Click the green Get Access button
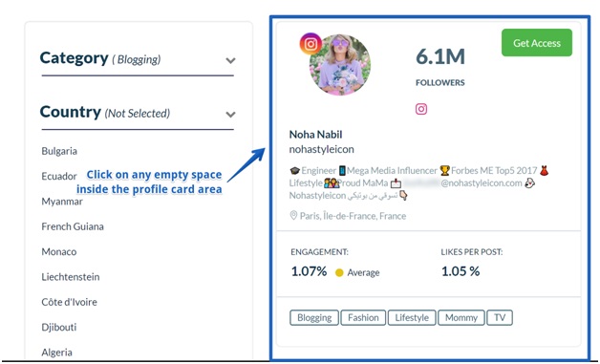The image size is (600, 364). click(537, 43)
